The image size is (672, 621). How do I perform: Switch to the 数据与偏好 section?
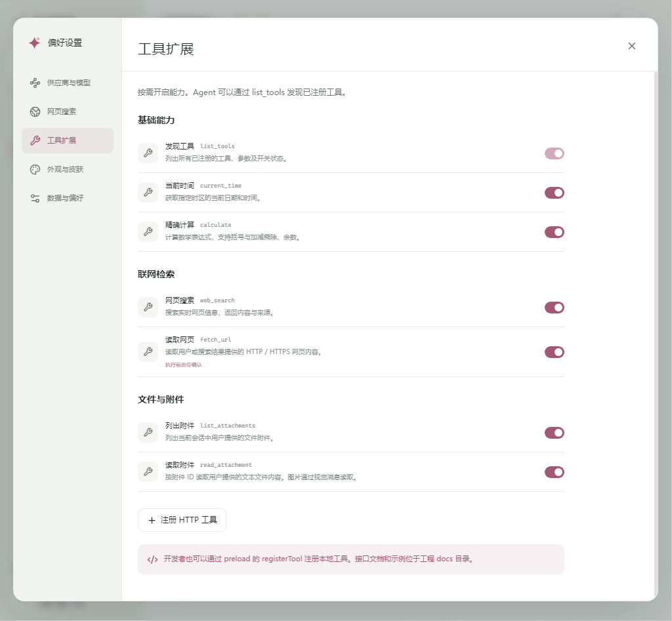[x=68, y=198]
